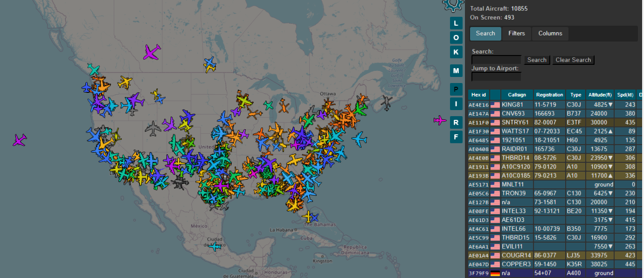Select the A10C9120 callsign

pos(516,167)
